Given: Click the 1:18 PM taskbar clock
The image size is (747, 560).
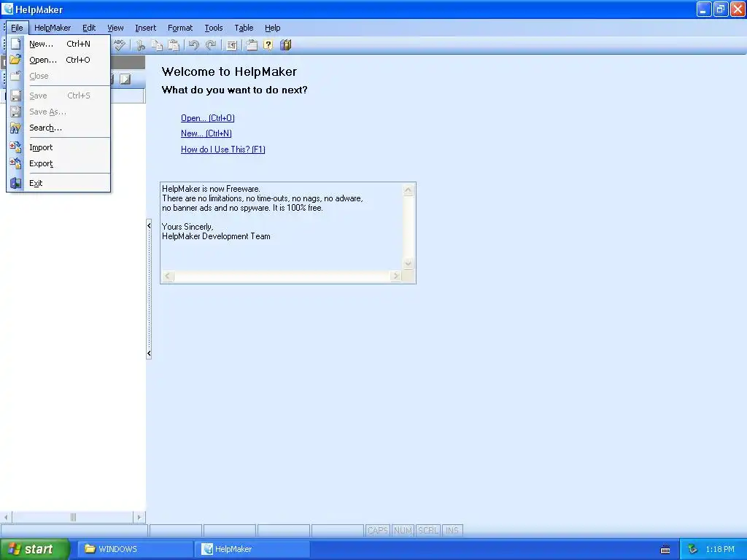Looking at the screenshot, I should (x=720, y=550).
